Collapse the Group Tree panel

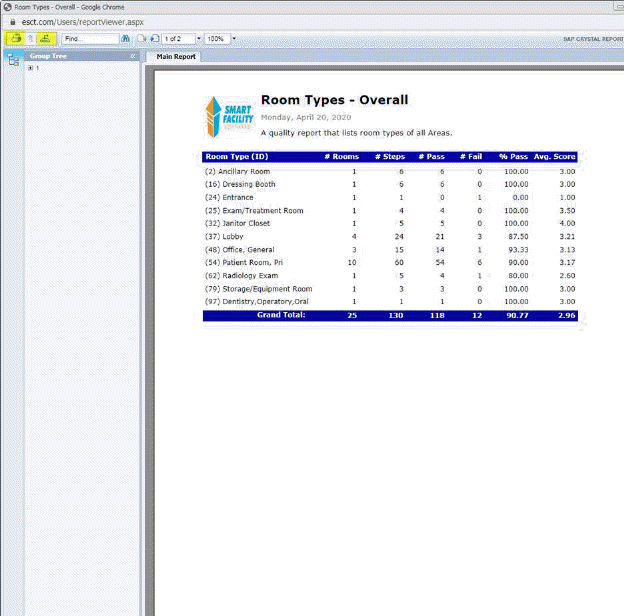pyautogui.click(x=133, y=56)
